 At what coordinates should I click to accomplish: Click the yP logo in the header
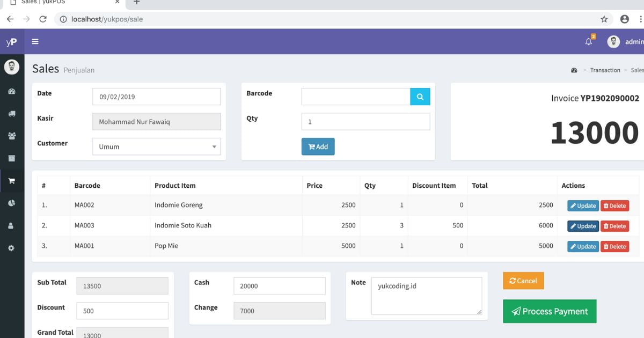point(12,42)
